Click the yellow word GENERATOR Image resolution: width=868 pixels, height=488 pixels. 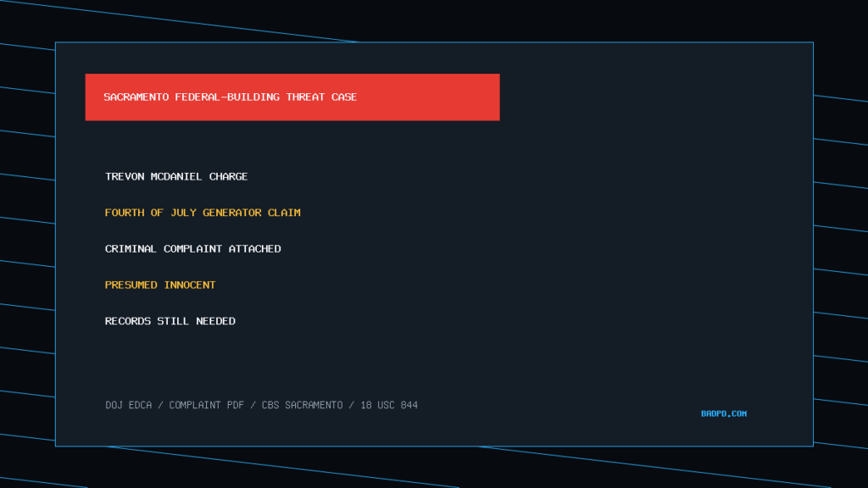coord(232,213)
